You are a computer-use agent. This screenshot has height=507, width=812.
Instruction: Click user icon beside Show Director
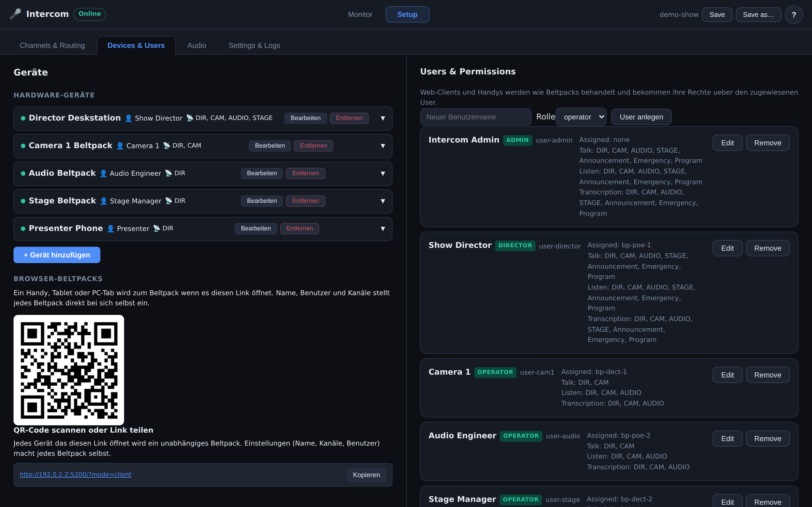point(129,118)
